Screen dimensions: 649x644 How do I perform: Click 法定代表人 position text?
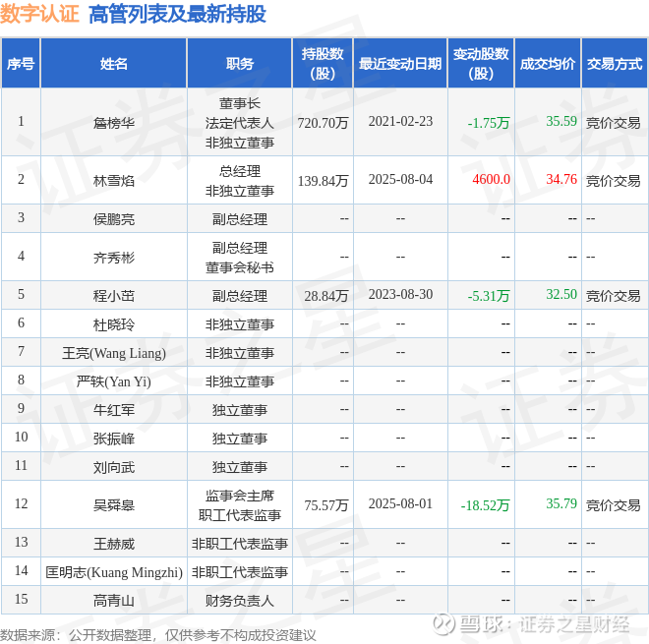(240, 123)
